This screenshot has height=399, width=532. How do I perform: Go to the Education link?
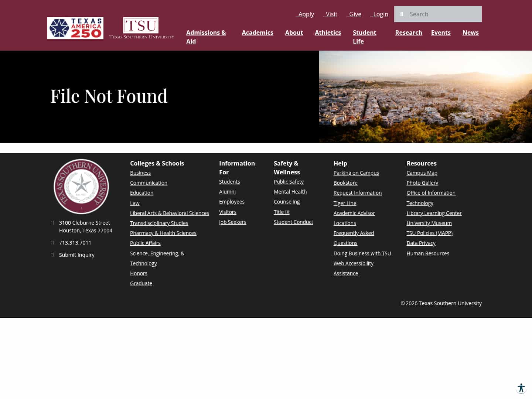pyautogui.click(x=141, y=193)
